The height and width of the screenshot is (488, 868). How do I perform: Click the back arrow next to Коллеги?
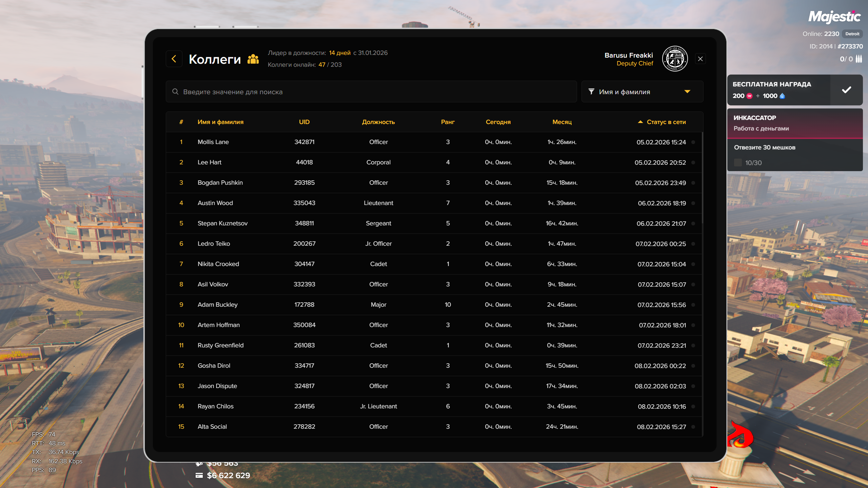(174, 59)
